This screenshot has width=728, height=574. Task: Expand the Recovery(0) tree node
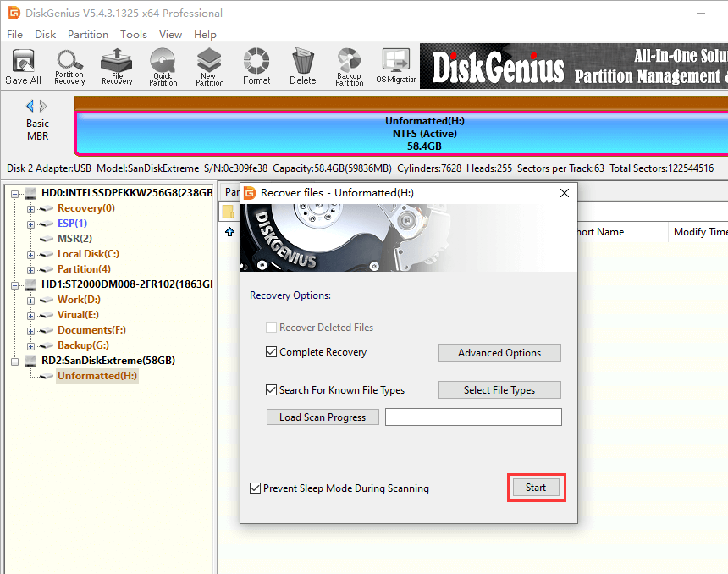click(x=31, y=208)
